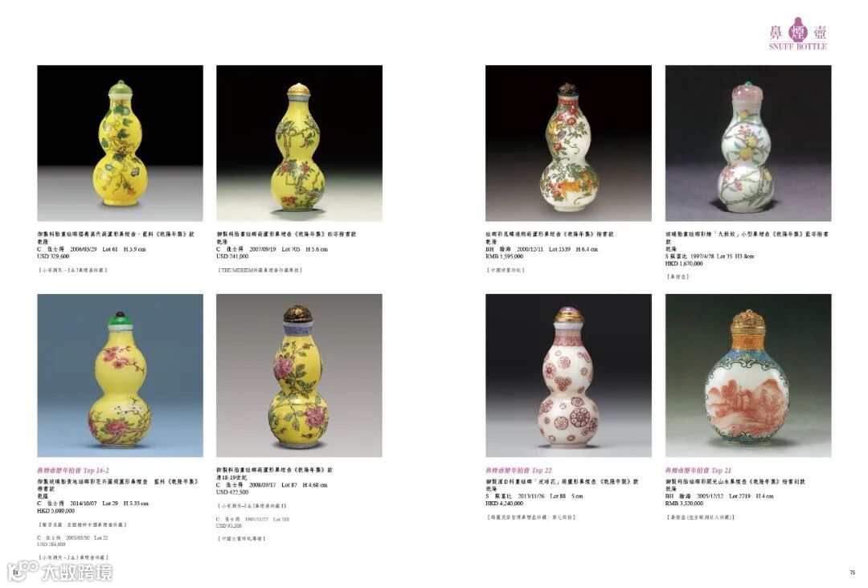Open the red landscape flattened bottle photo
Image resolution: width=868 pixels, height=588 pixels.
(748, 376)
